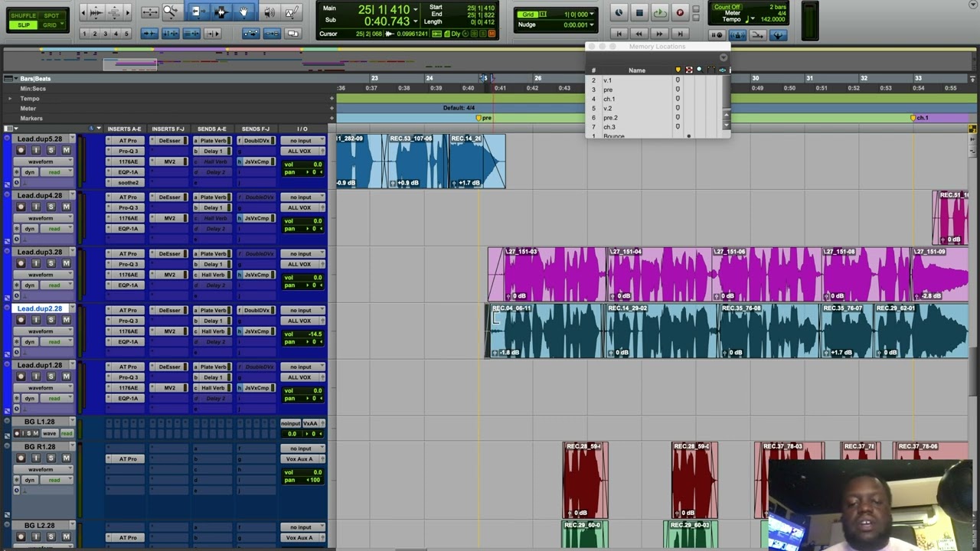Enable Shuffle edit mode
The image size is (980, 551).
point(24,15)
